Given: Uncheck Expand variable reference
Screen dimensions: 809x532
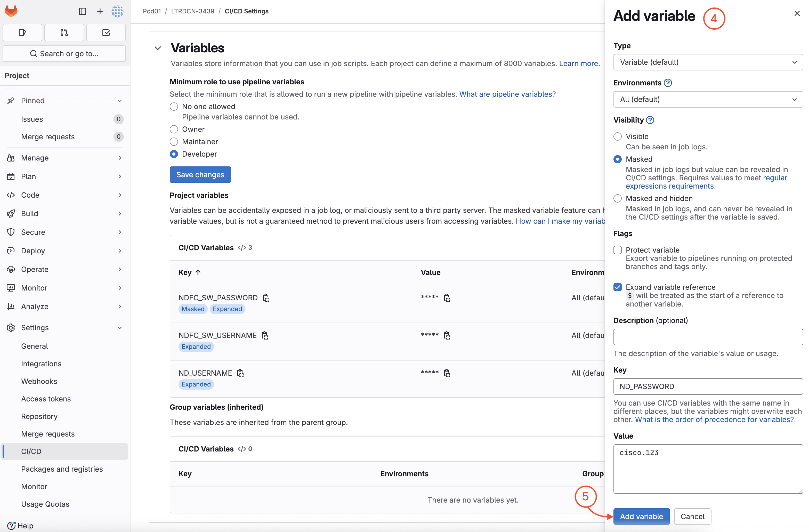Looking at the screenshot, I should [x=618, y=287].
